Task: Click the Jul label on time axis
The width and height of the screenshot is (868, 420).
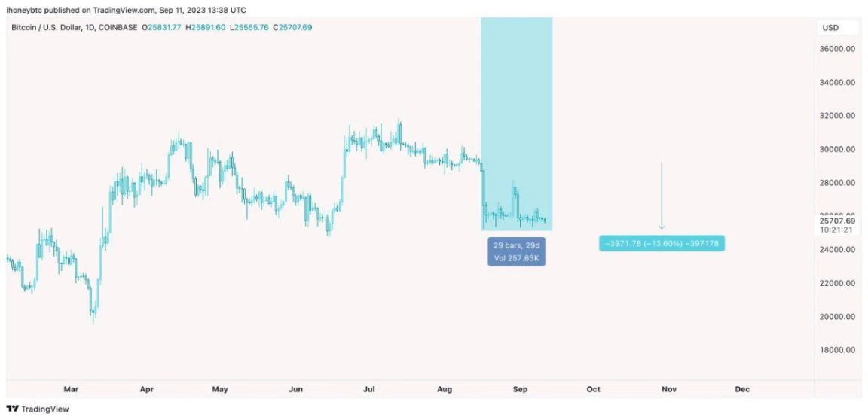Action: point(369,389)
